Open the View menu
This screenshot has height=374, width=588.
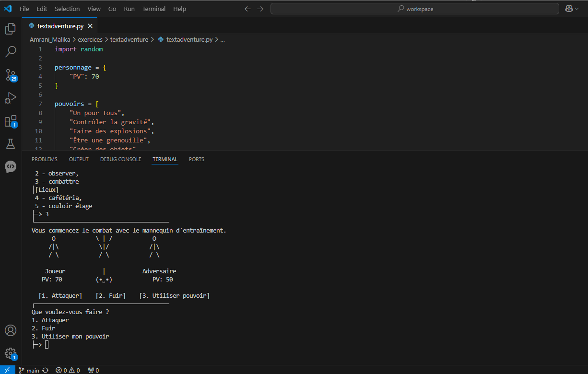[x=94, y=9]
